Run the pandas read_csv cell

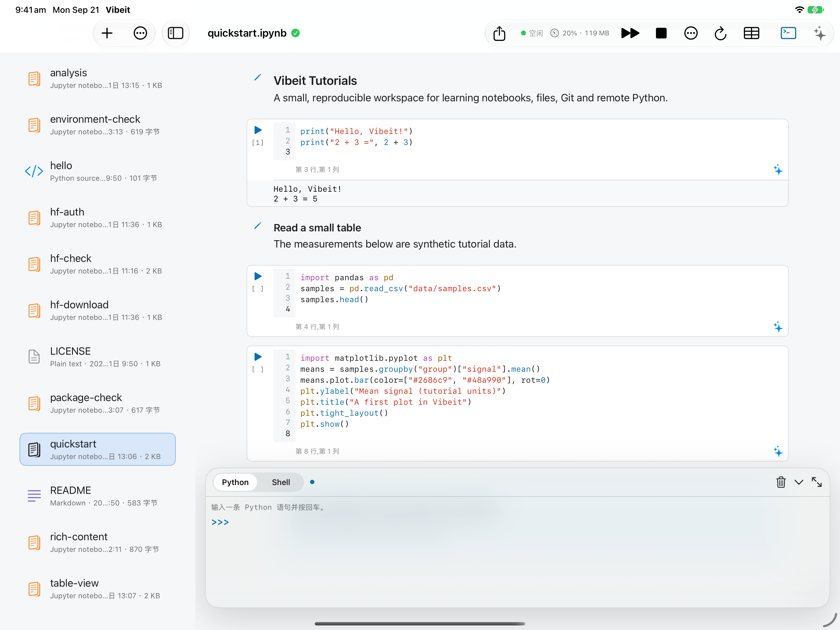258,277
